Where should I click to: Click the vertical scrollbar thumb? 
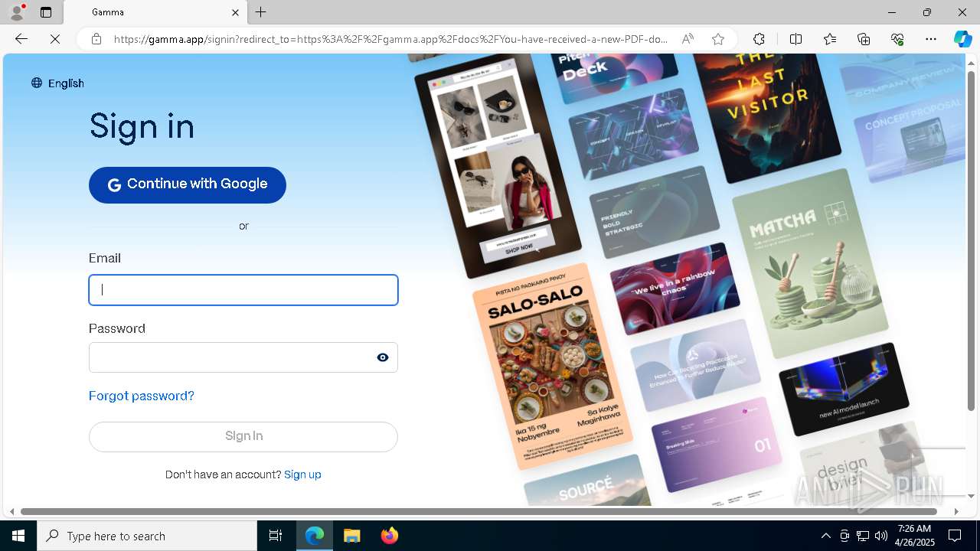[x=972, y=240]
